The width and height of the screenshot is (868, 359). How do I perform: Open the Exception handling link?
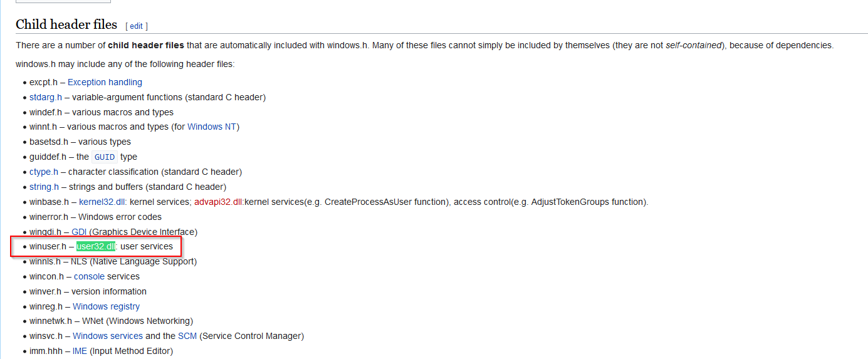(105, 82)
